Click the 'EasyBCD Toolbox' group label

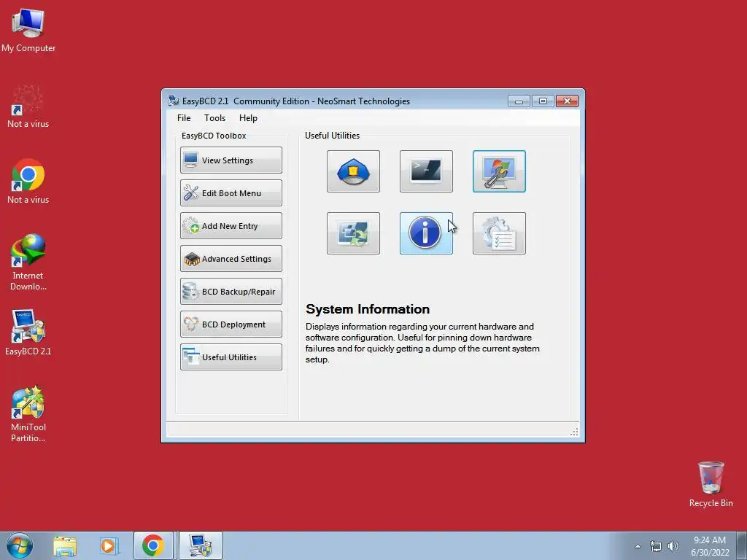[214, 135]
